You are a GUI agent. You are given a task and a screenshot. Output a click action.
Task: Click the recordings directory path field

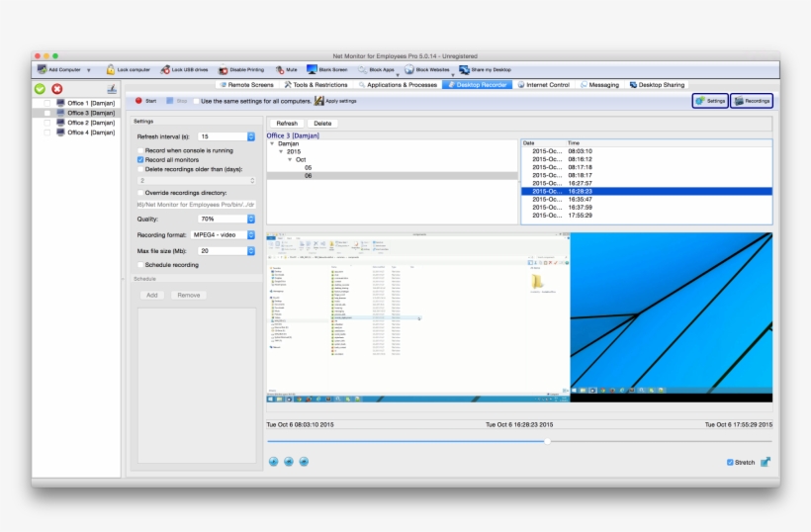[x=196, y=205]
